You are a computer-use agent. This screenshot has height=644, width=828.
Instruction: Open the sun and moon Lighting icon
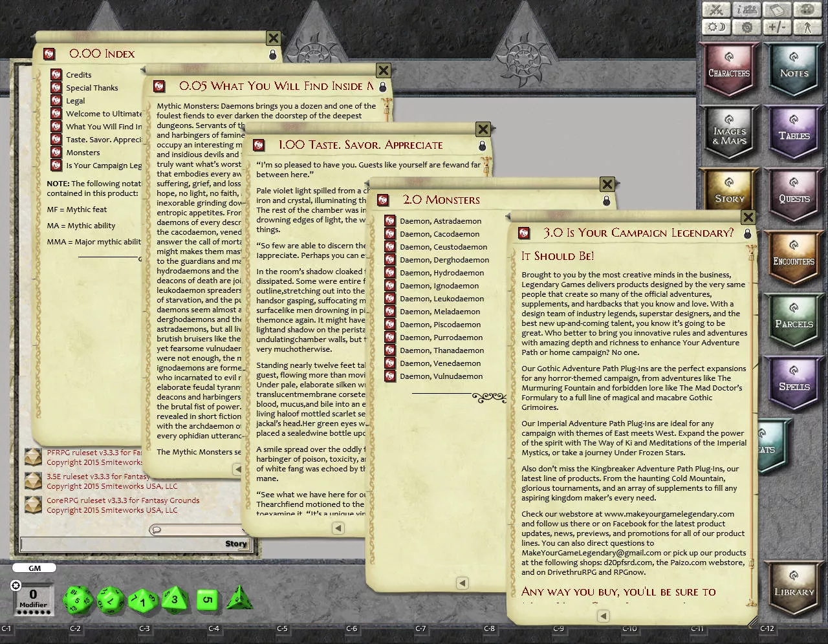[x=716, y=27]
